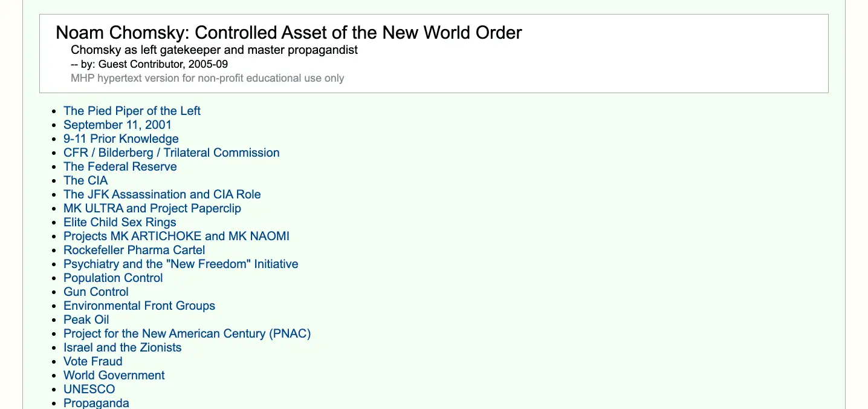Open the "UNESCO" link

pyautogui.click(x=89, y=389)
